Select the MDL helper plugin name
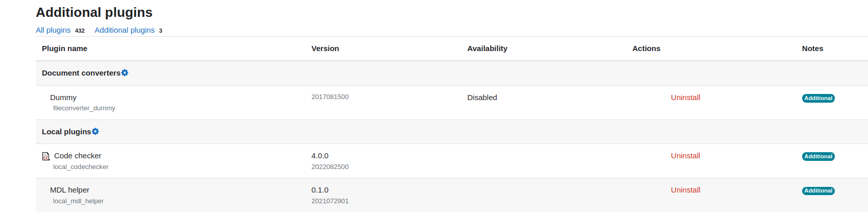This screenshot has width=868, height=215. point(69,190)
